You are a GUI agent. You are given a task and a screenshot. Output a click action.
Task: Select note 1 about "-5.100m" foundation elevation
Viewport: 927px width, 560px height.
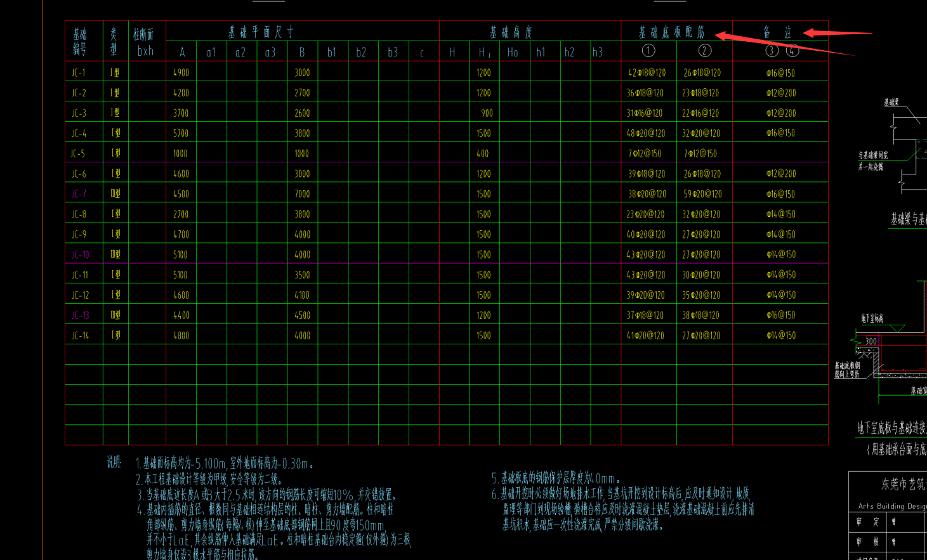pos(225,464)
